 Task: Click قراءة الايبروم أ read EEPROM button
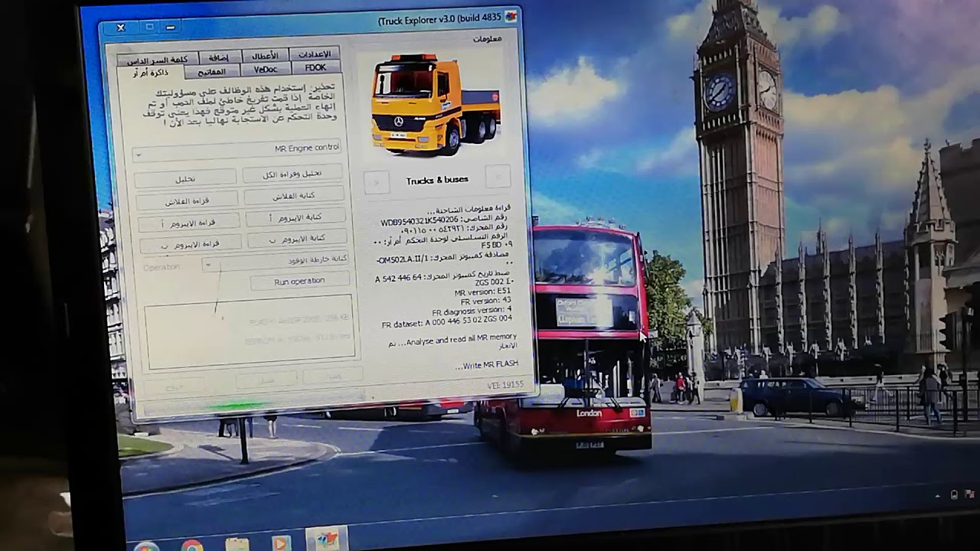click(x=189, y=222)
